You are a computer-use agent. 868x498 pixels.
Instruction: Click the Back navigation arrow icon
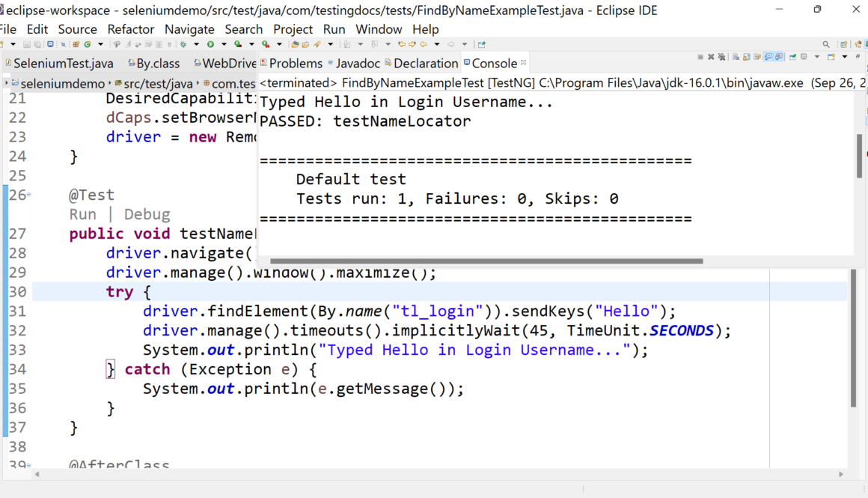pos(424,44)
